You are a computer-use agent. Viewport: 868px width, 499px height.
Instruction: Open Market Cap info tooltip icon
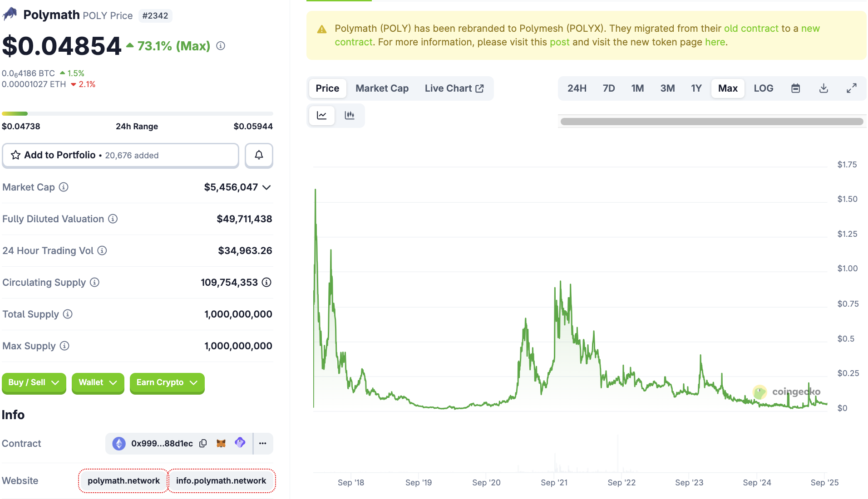(x=64, y=187)
